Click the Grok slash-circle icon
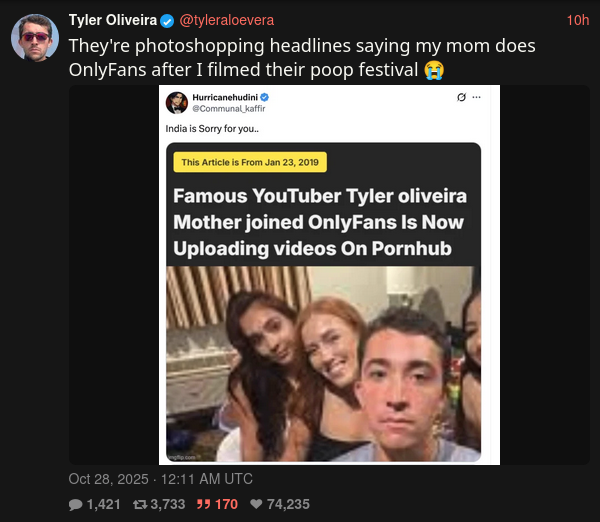600x522 pixels. (461, 97)
